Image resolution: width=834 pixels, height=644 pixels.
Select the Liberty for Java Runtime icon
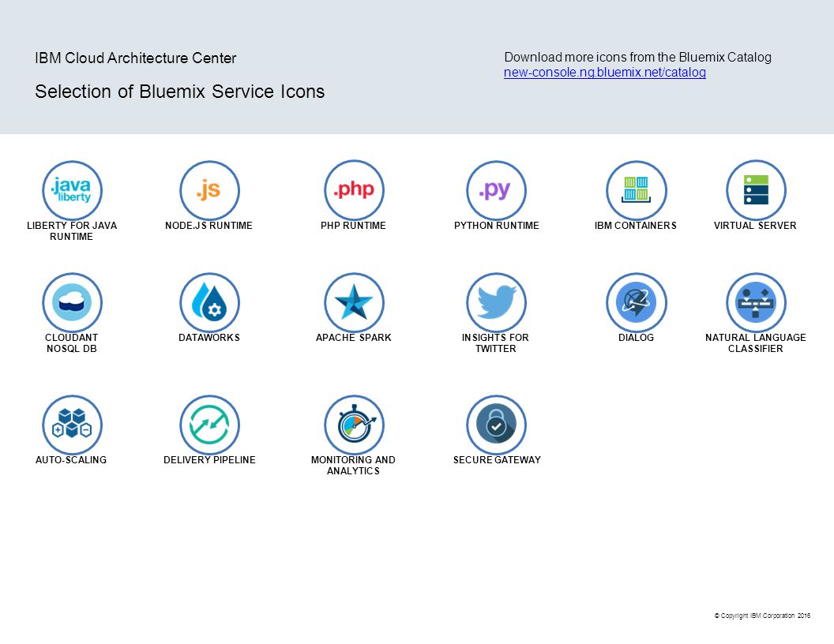click(x=72, y=189)
